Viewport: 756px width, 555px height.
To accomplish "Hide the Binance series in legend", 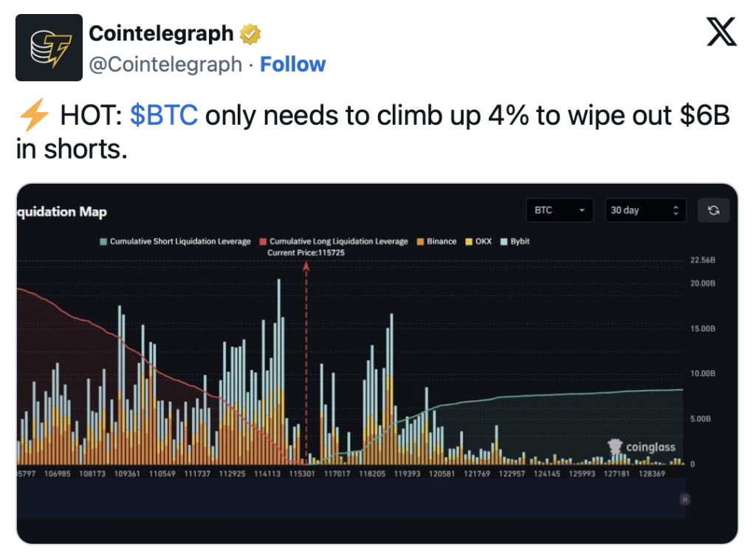I will tap(436, 241).
